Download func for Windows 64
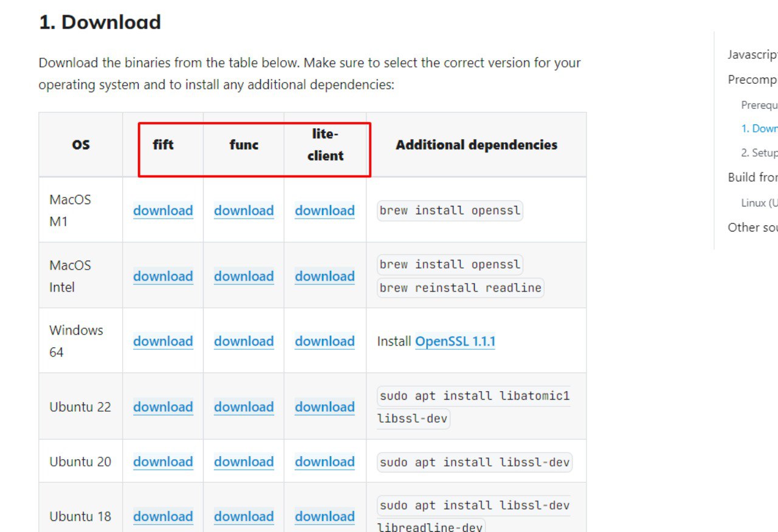Viewport: 778px width, 532px height. pyautogui.click(x=244, y=341)
